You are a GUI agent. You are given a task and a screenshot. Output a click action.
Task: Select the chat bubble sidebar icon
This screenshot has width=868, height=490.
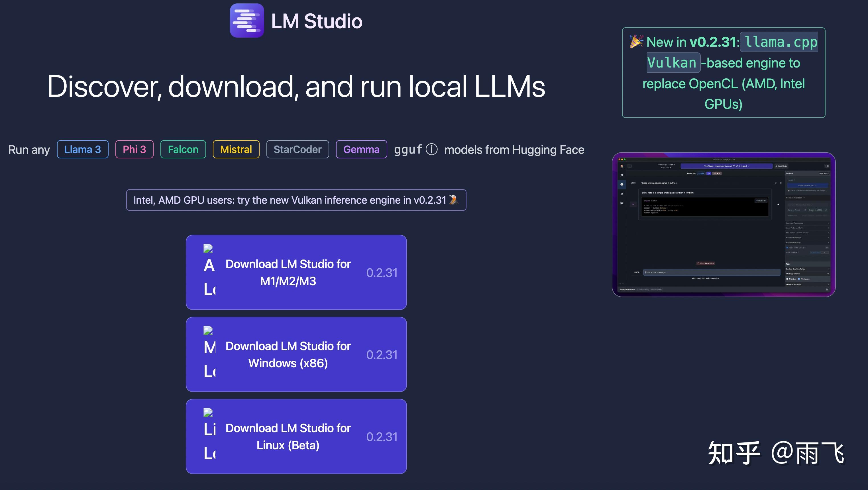[x=622, y=185]
